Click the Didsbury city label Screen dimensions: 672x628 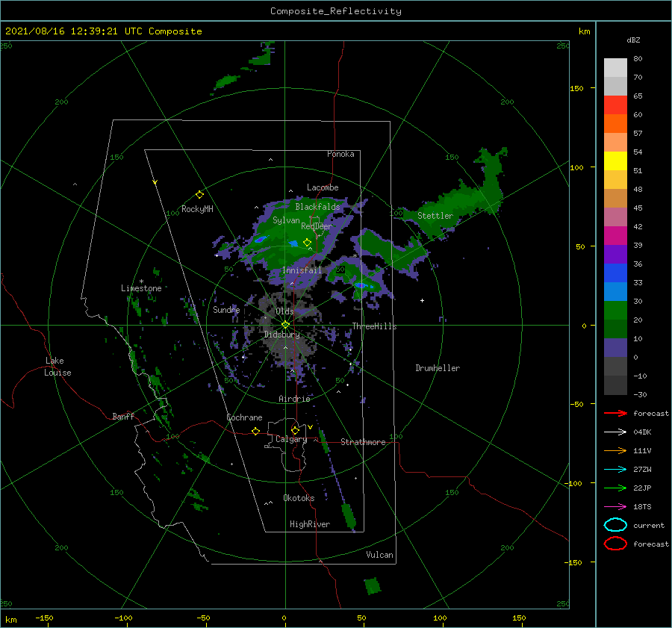pyautogui.click(x=282, y=335)
